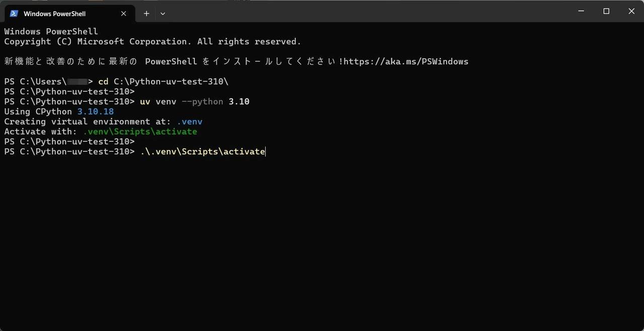Click the Copyright Microsoft Corporation line
The height and width of the screenshot is (331, 644).
click(152, 42)
